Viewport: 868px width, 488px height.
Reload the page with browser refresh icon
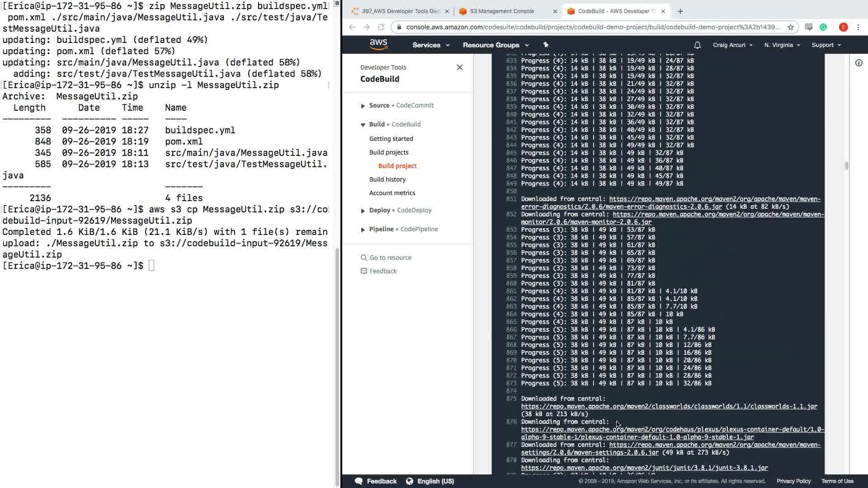(x=381, y=27)
